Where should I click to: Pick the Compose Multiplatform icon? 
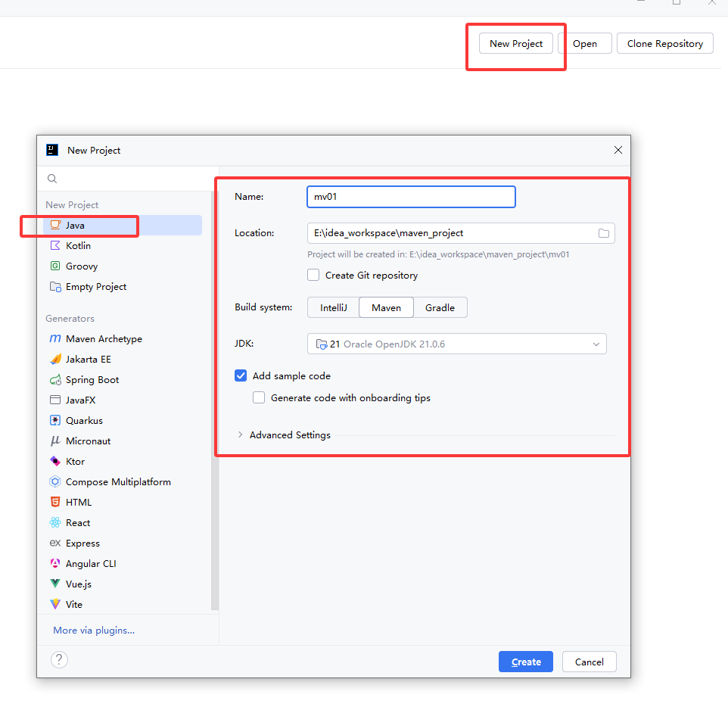tap(55, 481)
